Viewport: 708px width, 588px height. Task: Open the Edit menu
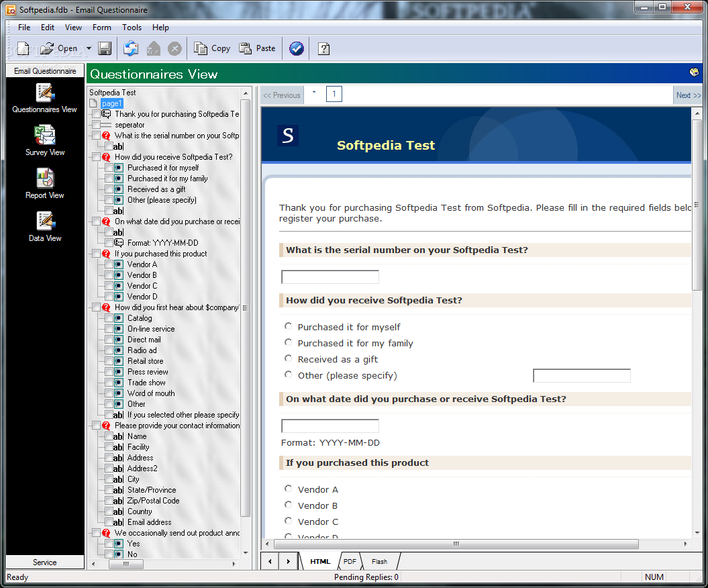pyautogui.click(x=48, y=28)
